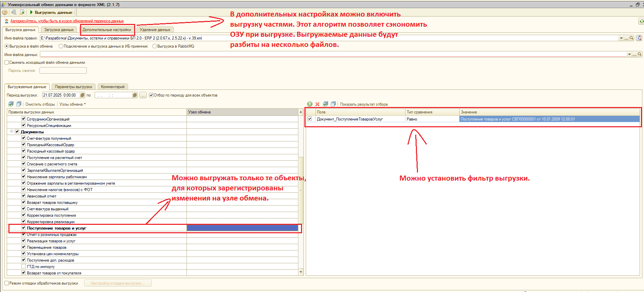Toggle checkbox for ГТД по импорту
This screenshot has height=292, width=644.
(x=23, y=266)
